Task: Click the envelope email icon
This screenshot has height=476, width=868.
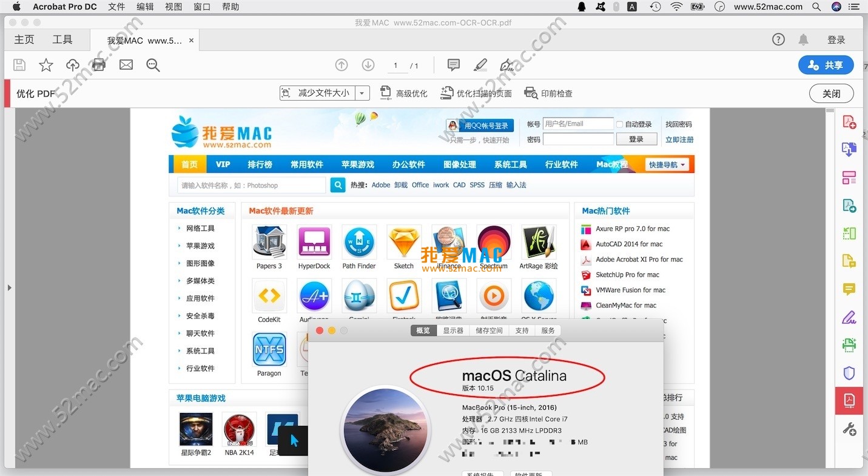Action: [x=126, y=65]
